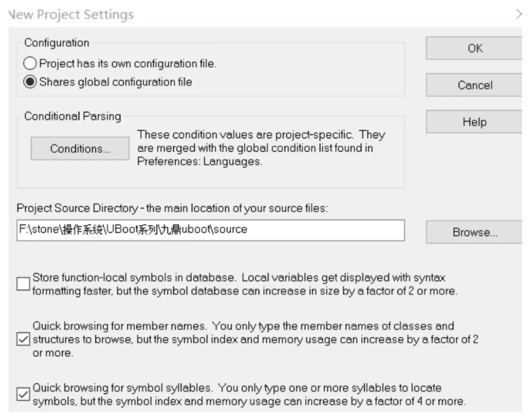The height and width of the screenshot is (416, 532).
Task: Enable the 'Store function-local symbols in database' checkbox
Action: pos(23,284)
